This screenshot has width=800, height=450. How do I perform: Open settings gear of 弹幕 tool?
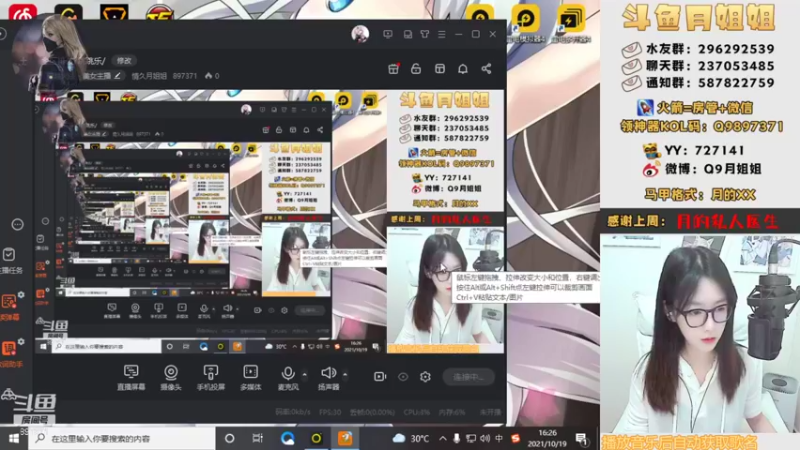click(x=21, y=294)
